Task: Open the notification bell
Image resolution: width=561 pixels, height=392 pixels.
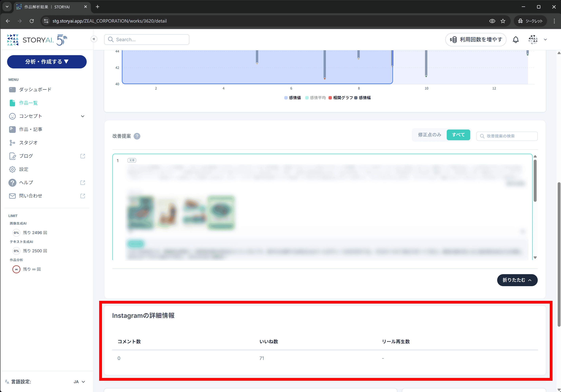Action: coord(515,40)
